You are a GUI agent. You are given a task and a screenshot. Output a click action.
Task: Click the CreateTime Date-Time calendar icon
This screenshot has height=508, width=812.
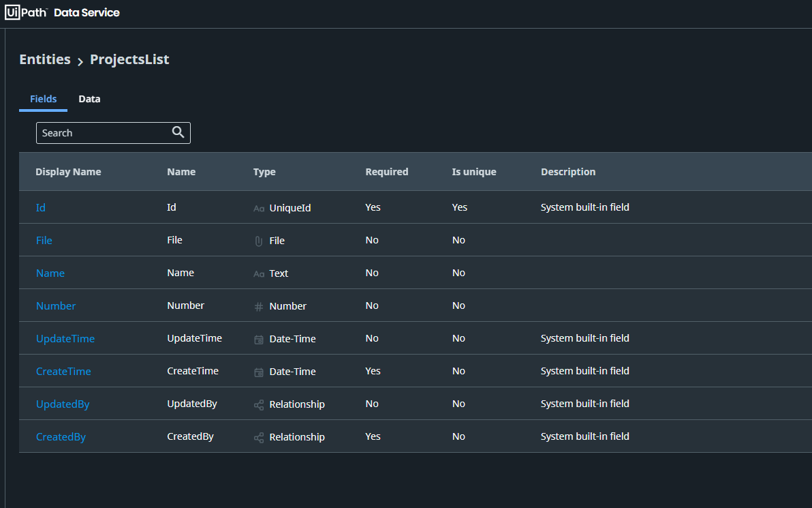pyautogui.click(x=258, y=372)
